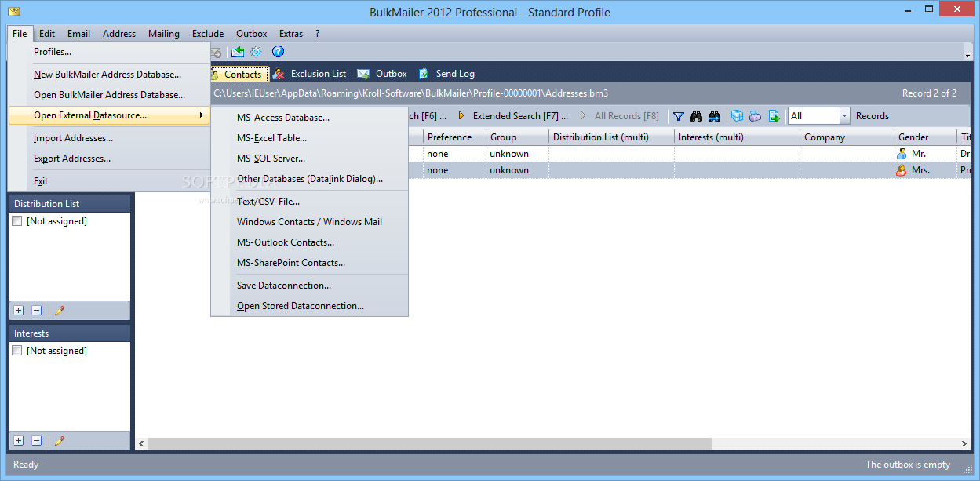Open the Email menu
980x481 pixels.
[x=78, y=34]
